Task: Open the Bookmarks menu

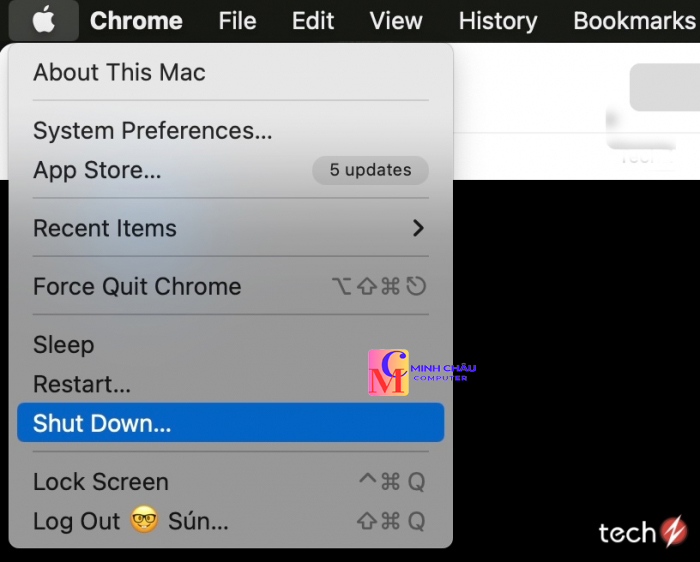Action: [633, 20]
